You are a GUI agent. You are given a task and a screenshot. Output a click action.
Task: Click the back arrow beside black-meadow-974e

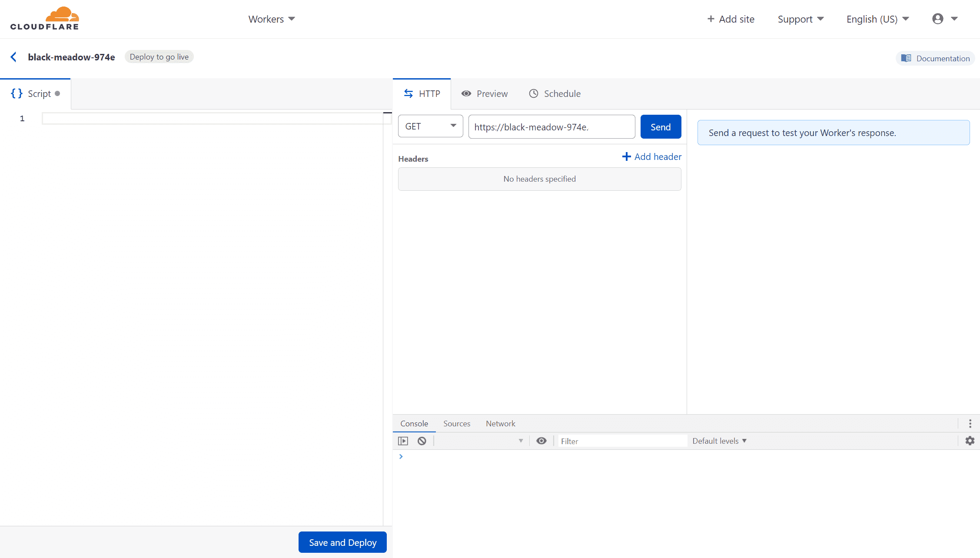coord(13,57)
